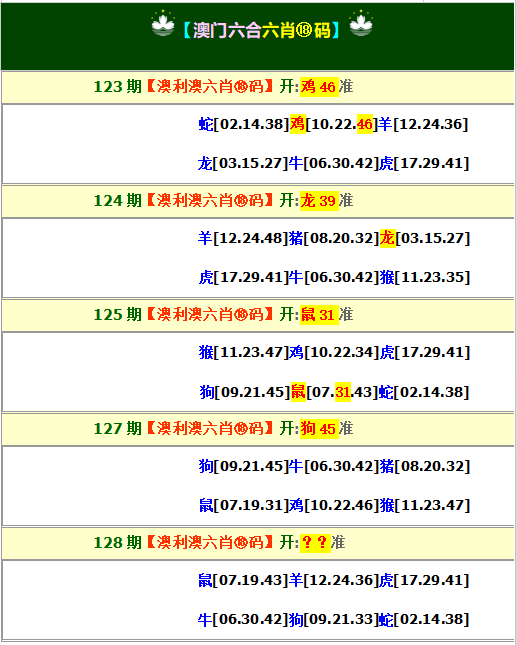Select the title 【澳门六合六肖⑱码】
Image resolution: width=517 pixels, height=645 pixels.
pos(262,30)
